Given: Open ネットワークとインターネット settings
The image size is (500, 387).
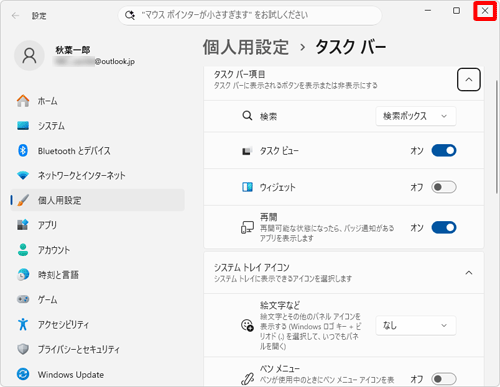Looking at the screenshot, I should tap(98, 175).
